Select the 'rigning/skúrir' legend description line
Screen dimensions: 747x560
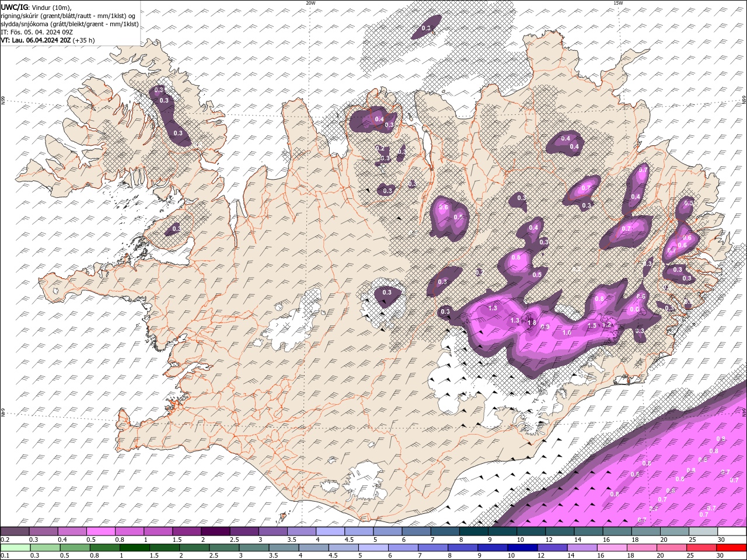[x=69, y=16]
